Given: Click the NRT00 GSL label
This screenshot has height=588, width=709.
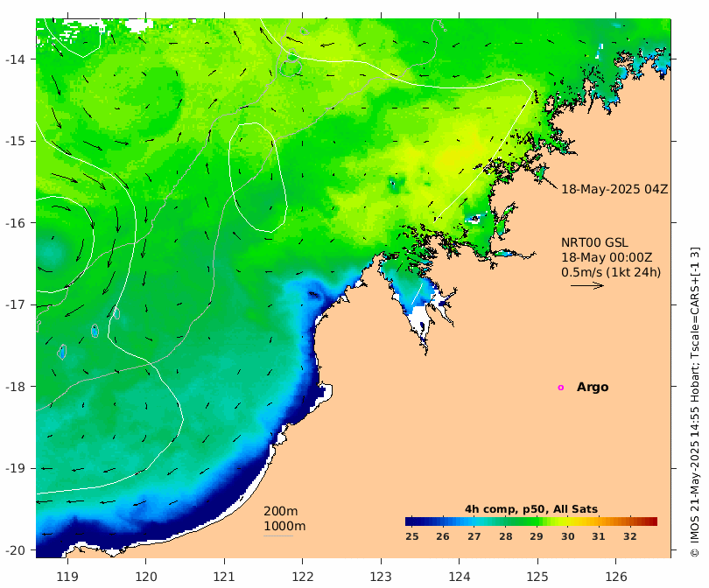Looking at the screenshot, I should click(x=594, y=242).
